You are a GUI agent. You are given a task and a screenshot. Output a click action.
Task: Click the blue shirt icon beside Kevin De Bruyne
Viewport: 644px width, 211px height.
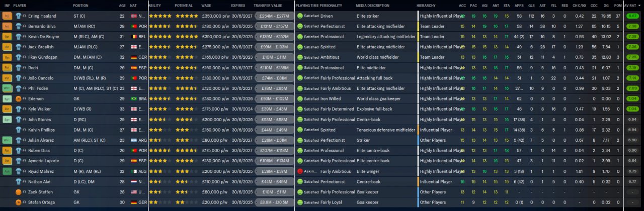click(19, 37)
